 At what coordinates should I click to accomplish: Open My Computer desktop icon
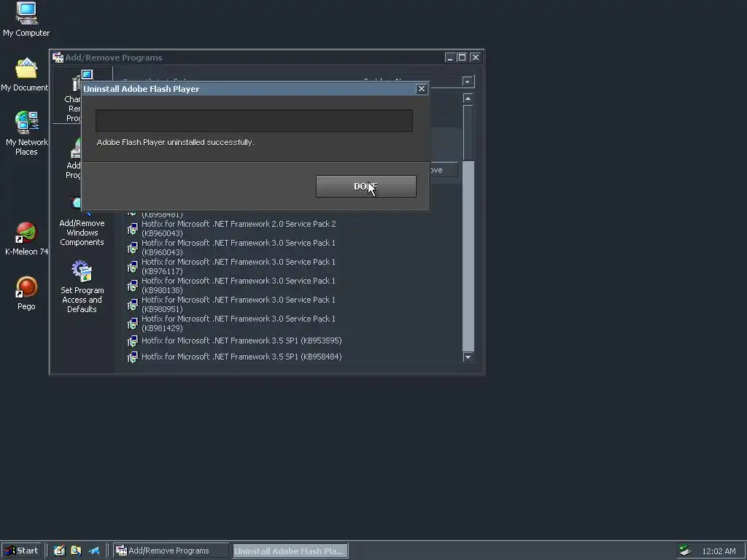(x=26, y=20)
